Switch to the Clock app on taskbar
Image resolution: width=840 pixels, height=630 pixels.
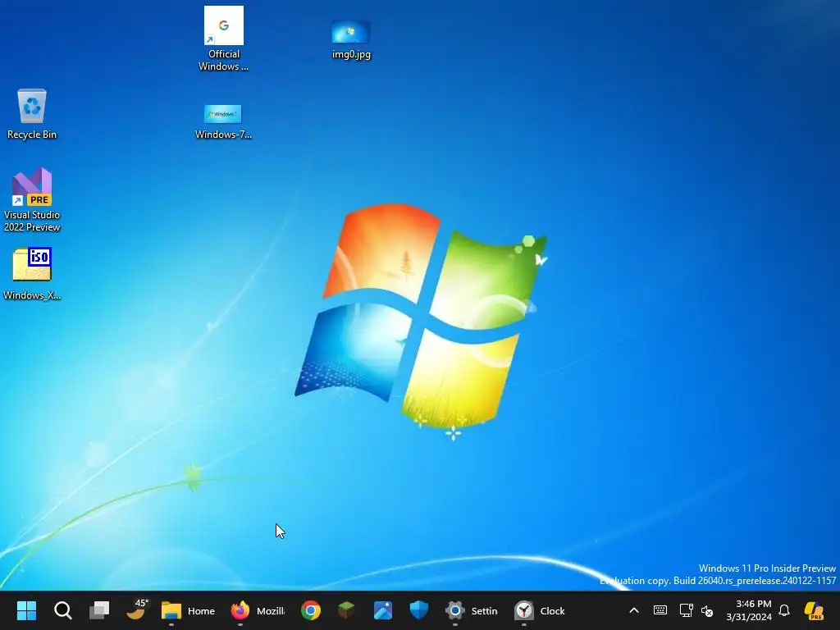tap(540, 610)
